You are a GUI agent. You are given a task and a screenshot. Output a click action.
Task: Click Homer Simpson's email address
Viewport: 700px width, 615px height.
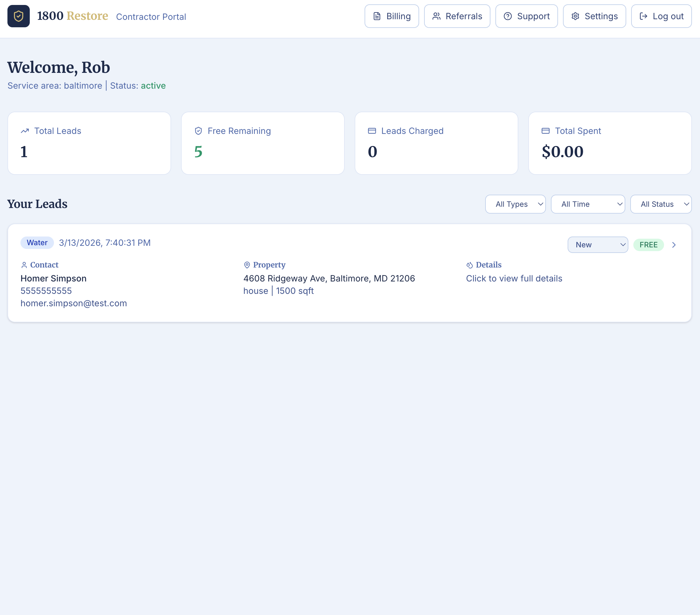[x=74, y=303]
